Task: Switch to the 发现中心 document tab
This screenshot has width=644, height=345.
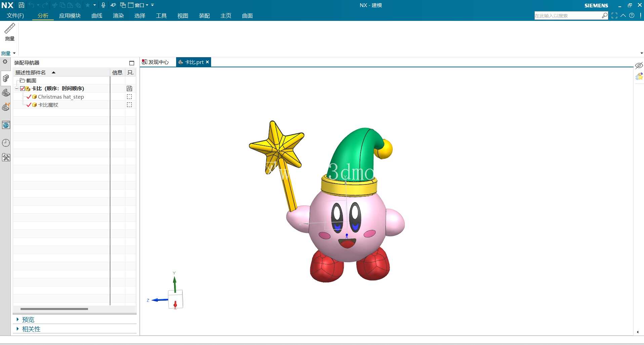Action: (x=156, y=62)
